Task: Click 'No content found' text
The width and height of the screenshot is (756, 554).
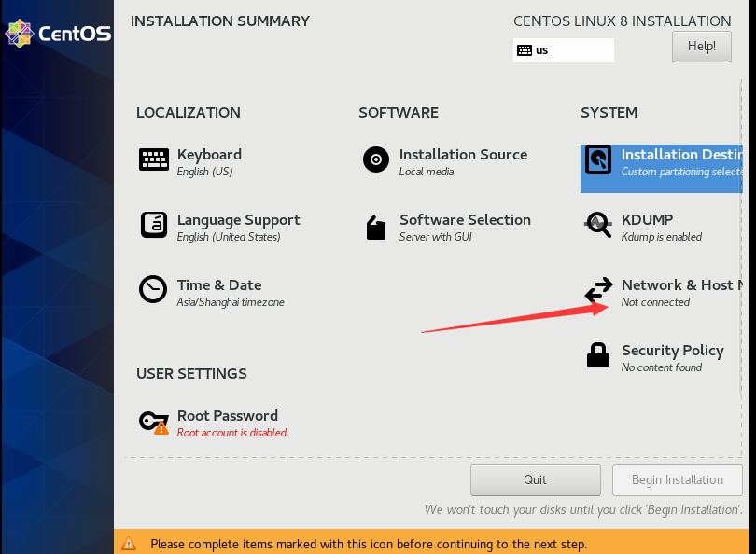Action: point(661,367)
